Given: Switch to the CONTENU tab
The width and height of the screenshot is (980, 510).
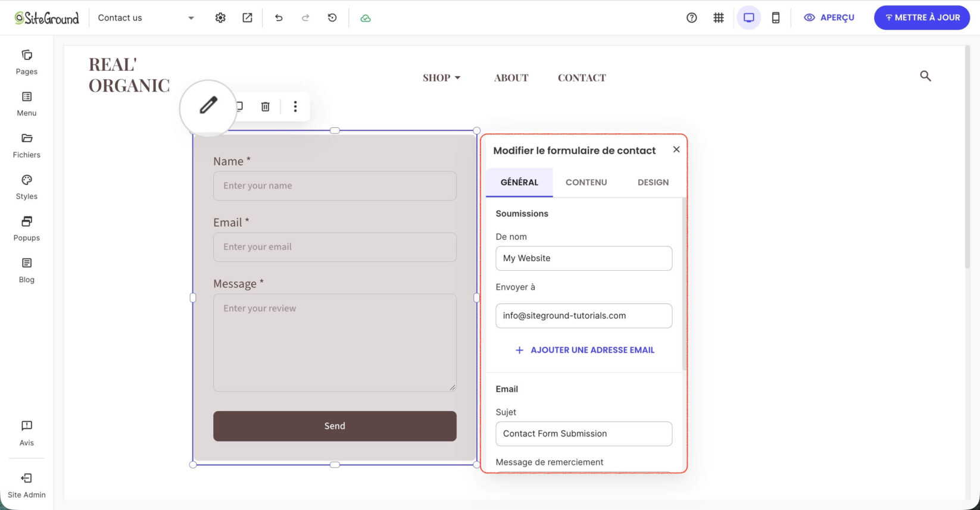Looking at the screenshot, I should point(586,182).
